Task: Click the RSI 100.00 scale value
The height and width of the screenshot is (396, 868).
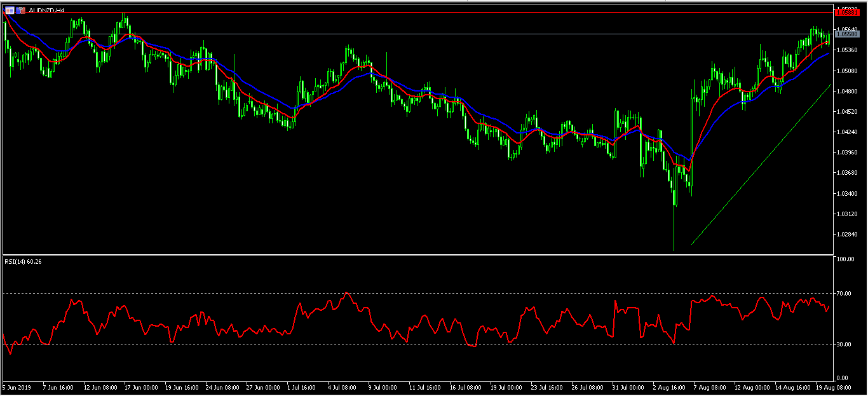Action: tap(845, 259)
